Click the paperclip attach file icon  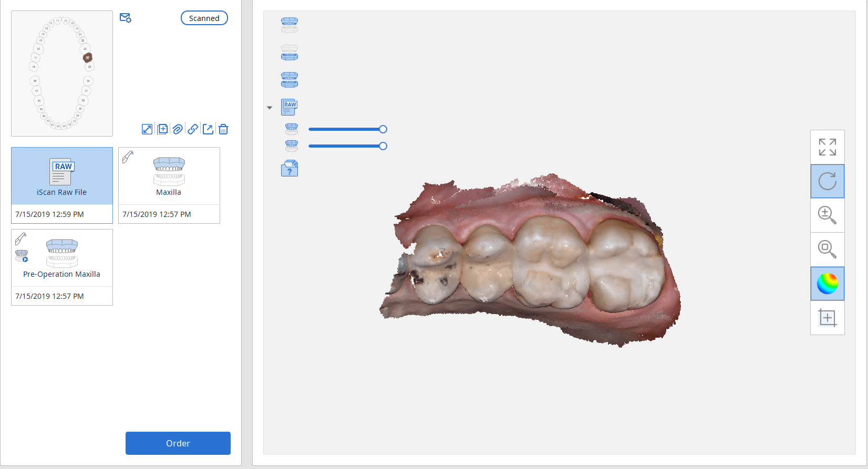pyautogui.click(x=178, y=129)
